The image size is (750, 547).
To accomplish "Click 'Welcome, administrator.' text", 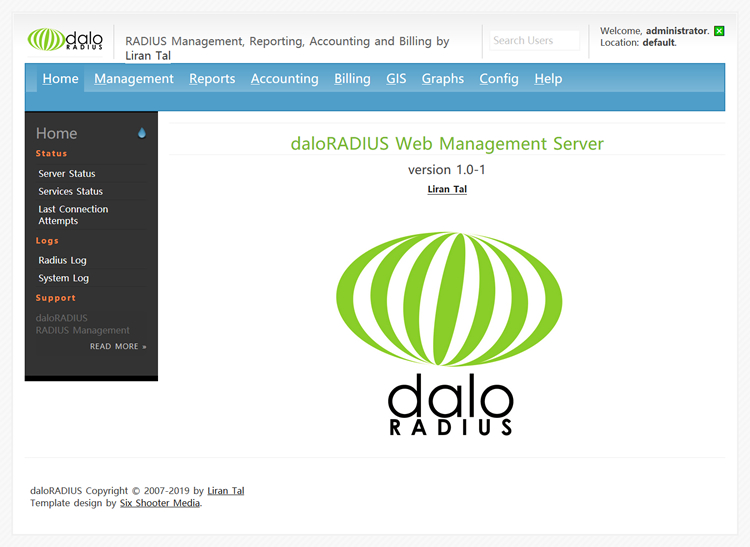I will click(x=655, y=31).
